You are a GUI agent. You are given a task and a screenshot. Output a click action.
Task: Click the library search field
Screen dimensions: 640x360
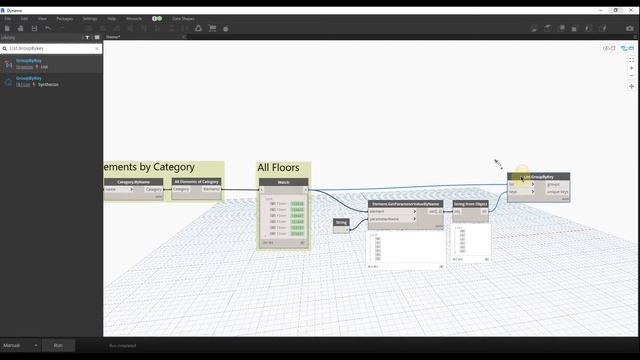click(51, 49)
